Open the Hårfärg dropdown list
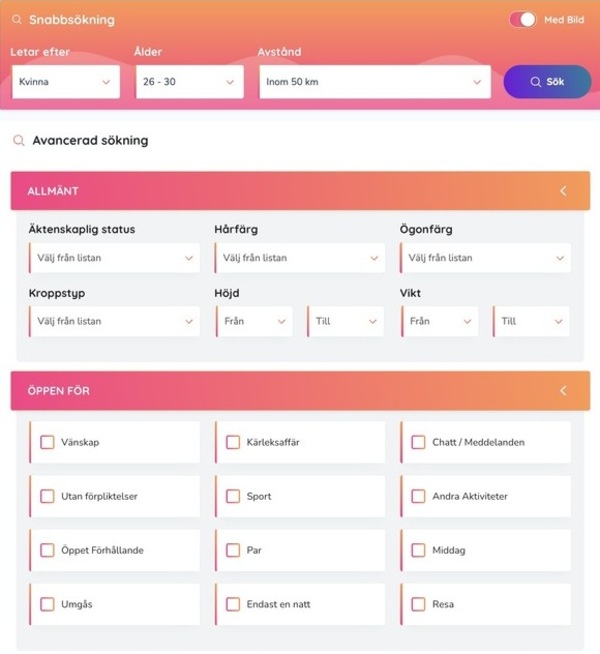This screenshot has width=600, height=654. 300,258
